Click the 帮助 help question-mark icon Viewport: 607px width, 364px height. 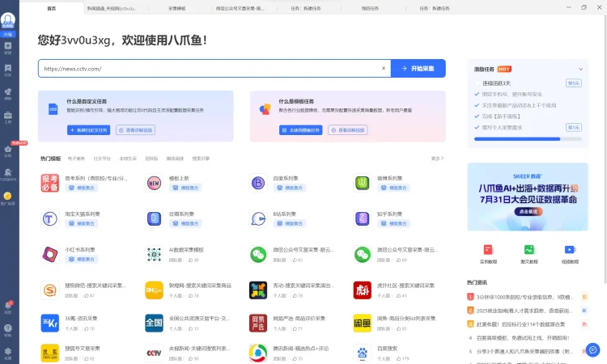pyautogui.click(x=8, y=328)
